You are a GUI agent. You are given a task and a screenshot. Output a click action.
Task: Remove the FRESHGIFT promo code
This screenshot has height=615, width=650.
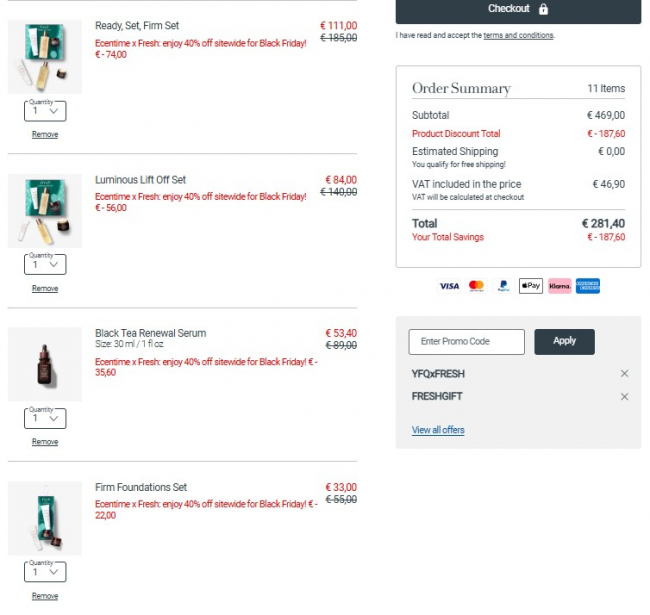coord(624,397)
